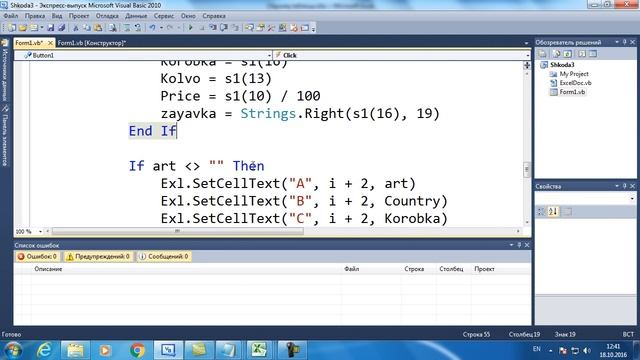Click Categorized icon in Properties panel
640x360 pixels.
pos(541,211)
